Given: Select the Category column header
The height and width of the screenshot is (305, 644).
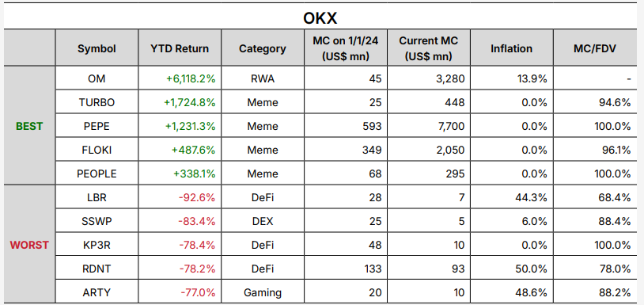Looking at the screenshot, I should (263, 48).
